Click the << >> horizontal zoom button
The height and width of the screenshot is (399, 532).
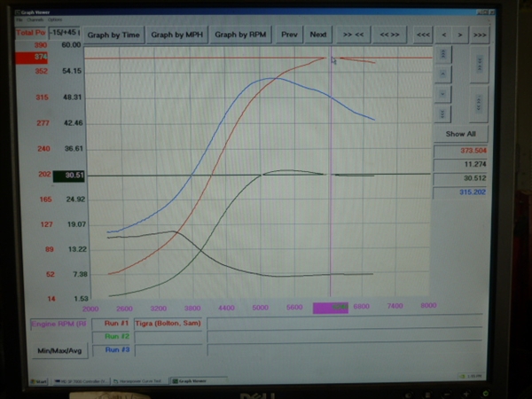click(x=389, y=35)
